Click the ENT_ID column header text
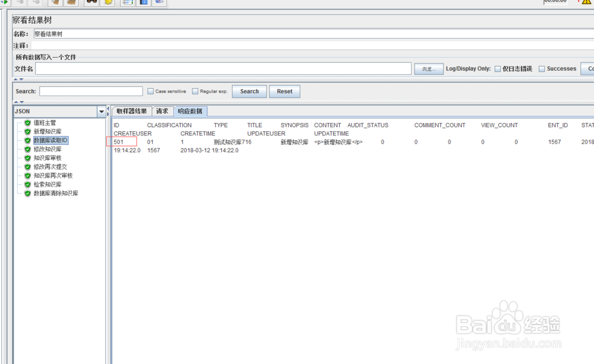 (x=558, y=125)
